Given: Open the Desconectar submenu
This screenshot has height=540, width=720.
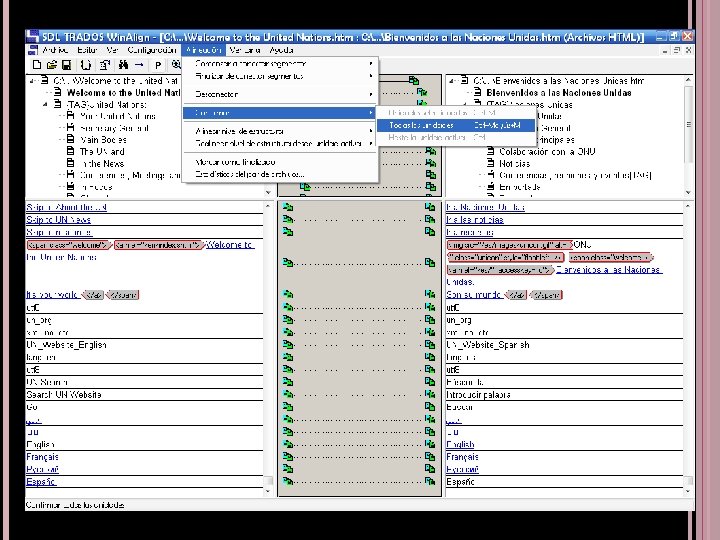Looking at the screenshot, I should (x=281, y=94).
